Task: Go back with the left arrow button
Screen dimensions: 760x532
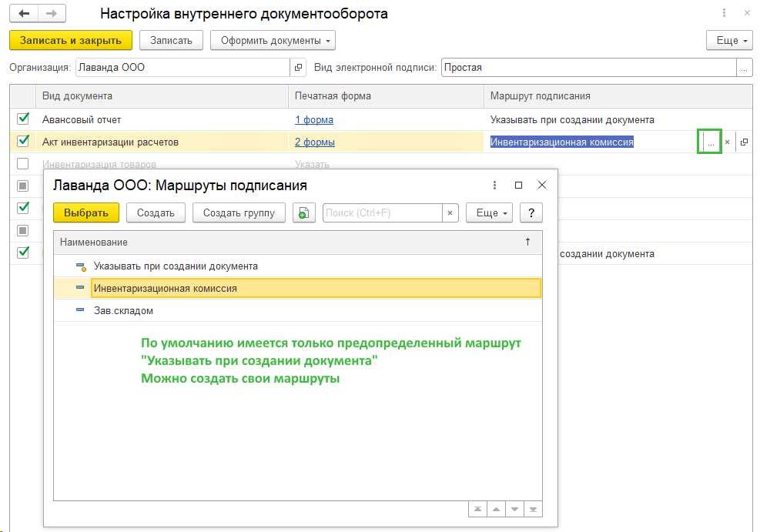Action: coord(24,14)
